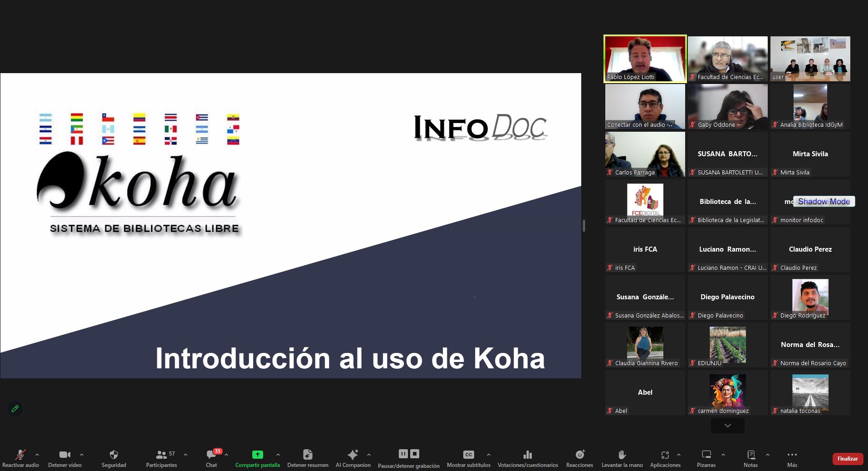Select the iris FCA participant tile
This screenshot has width=868, height=471.
(x=645, y=250)
